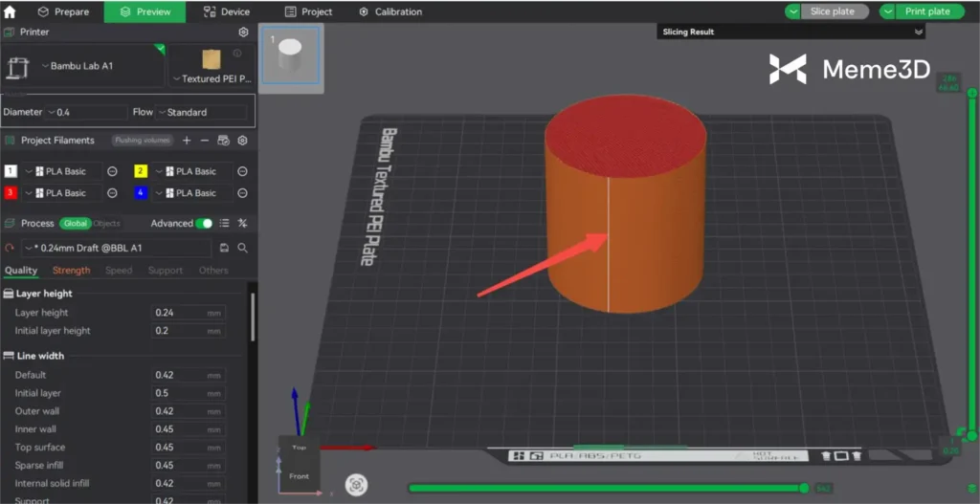The width and height of the screenshot is (980, 504).
Task: Switch to the Prepare tab
Action: (x=63, y=11)
